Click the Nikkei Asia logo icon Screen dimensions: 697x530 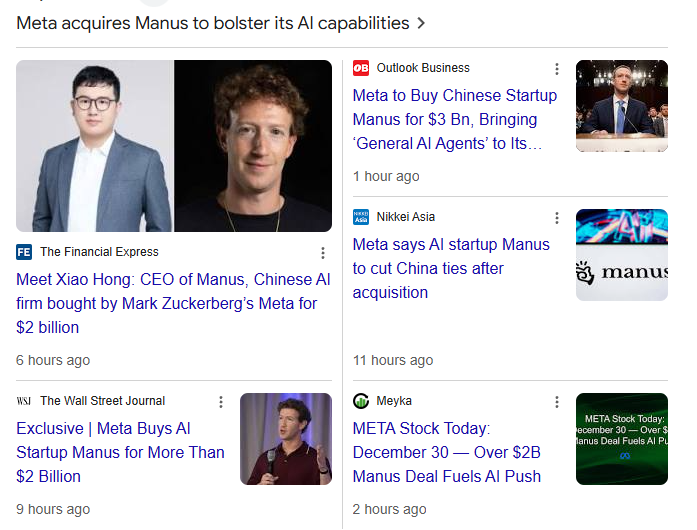(361, 217)
